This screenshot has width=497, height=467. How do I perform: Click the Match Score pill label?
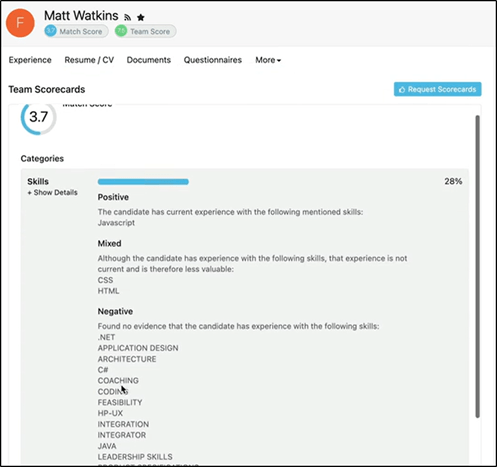[x=81, y=31]
